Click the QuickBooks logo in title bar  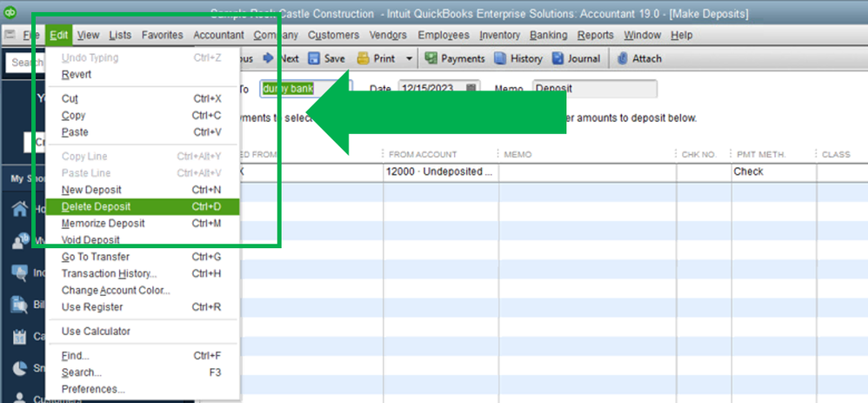(x=10, y=12)
